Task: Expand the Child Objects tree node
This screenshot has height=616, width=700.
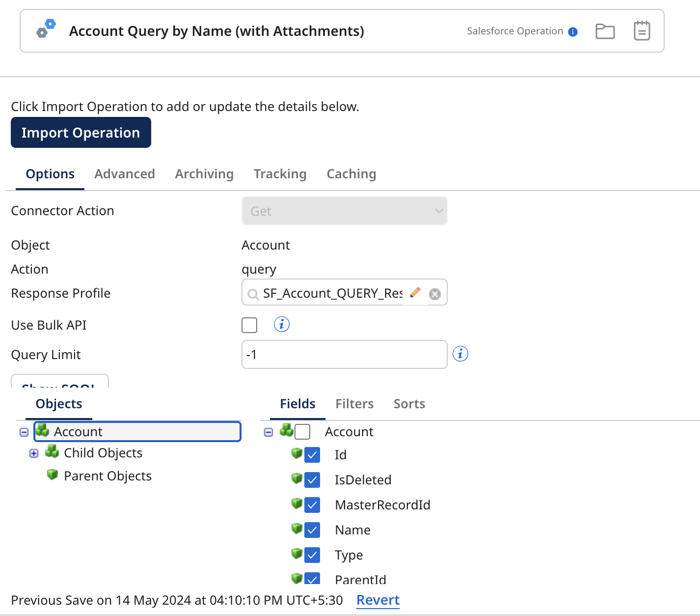Action: (x=34, y=453)
